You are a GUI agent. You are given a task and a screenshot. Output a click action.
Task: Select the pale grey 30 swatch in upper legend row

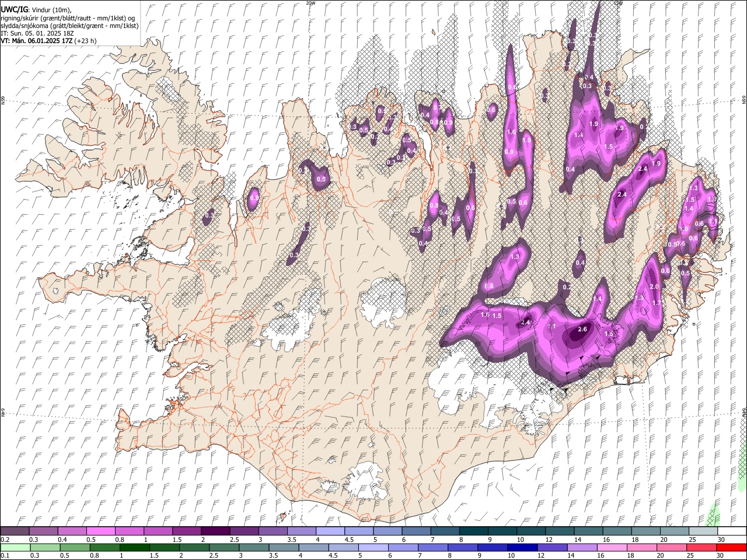click(731, 531)
